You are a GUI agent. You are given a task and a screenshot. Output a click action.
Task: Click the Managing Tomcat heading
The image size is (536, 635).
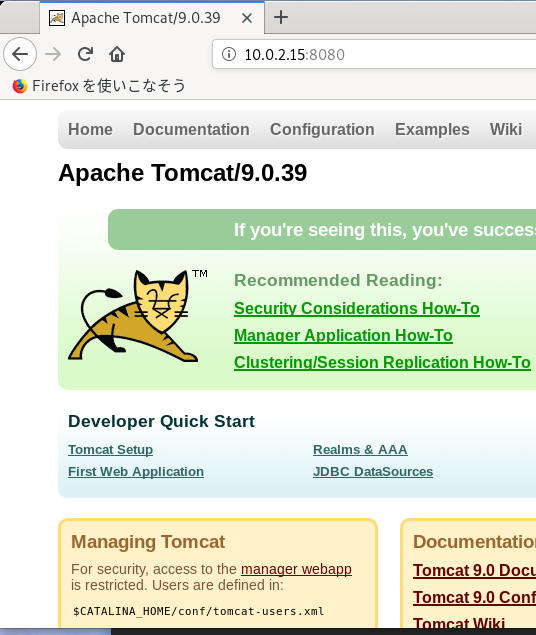(x=148, y=542)
